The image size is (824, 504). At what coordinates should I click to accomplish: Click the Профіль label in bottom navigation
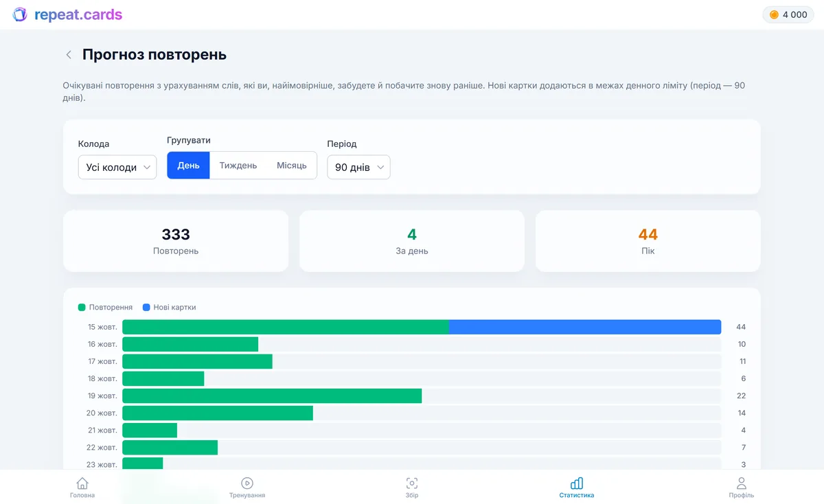[x=742, y=495]
